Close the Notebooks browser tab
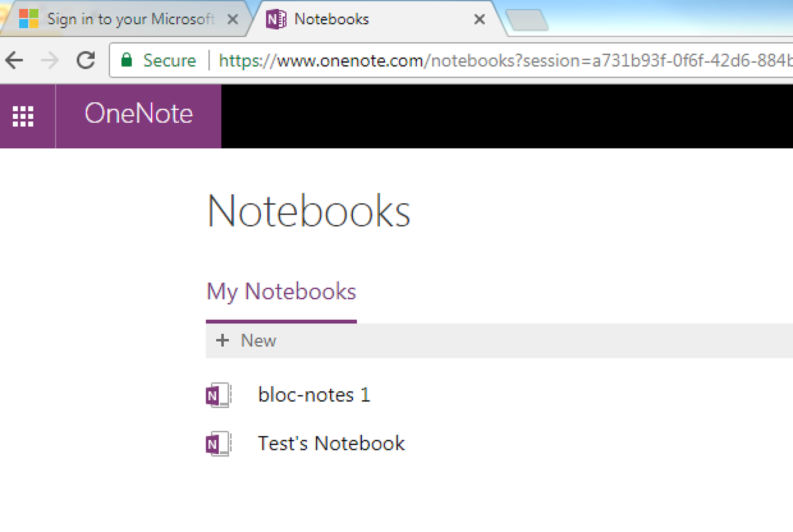 pyautogui.click(x=479, y=19)
